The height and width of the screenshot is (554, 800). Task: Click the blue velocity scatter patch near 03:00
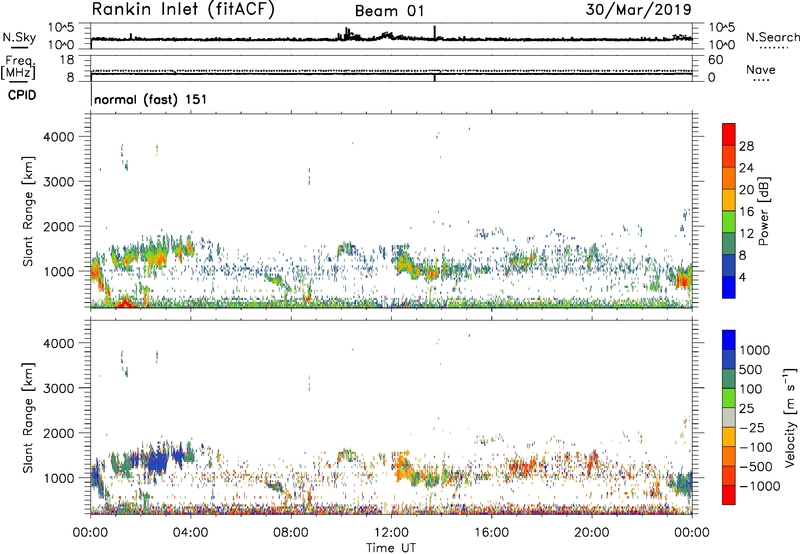point(158,459)
